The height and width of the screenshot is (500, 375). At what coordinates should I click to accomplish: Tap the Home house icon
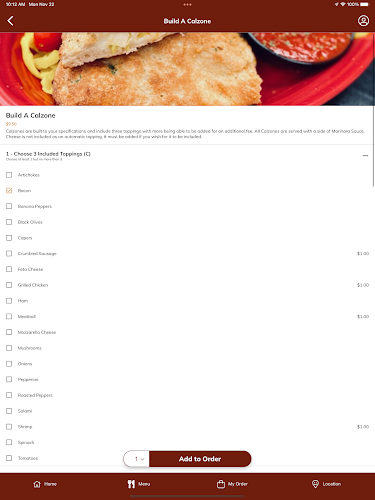pyautogui.click(x=37, y=484)
